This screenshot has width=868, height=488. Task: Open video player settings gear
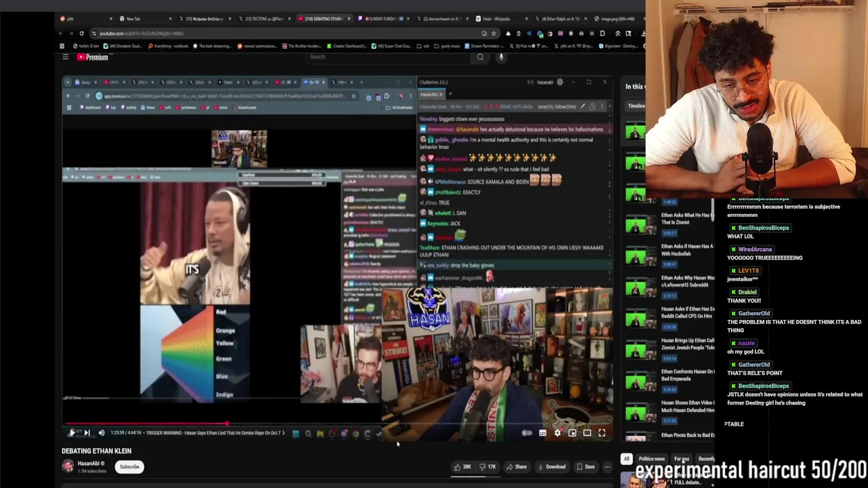[x=557, y=432]
